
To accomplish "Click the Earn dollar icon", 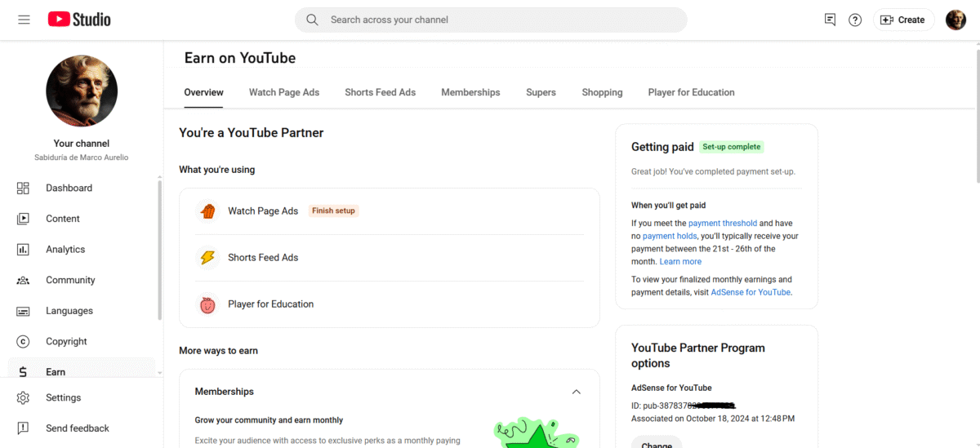I will coord(23,372).
